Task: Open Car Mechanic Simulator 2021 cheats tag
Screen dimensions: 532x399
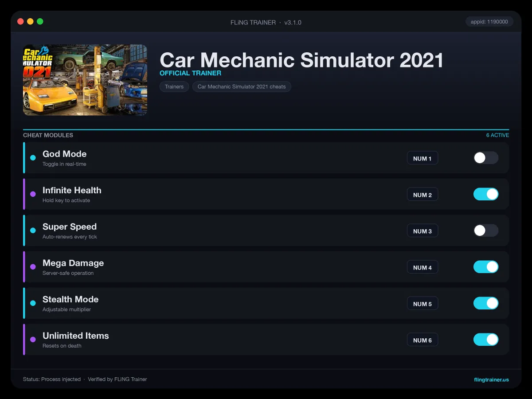Action: (x=242, y=86)
